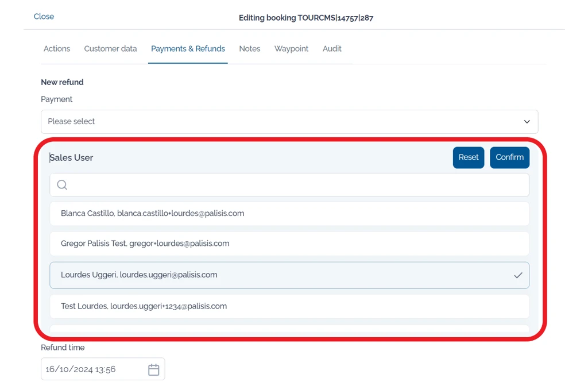This screenshot has width=588, height=382.
Task: Select the Payments & Refunds tab
Action: (x=188, y=49)
